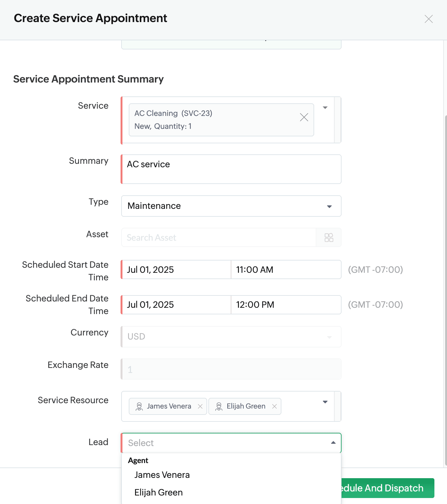The image size is (447, 504).
Task: Choose Elijah Green as Lead
Action: point(158,492)
